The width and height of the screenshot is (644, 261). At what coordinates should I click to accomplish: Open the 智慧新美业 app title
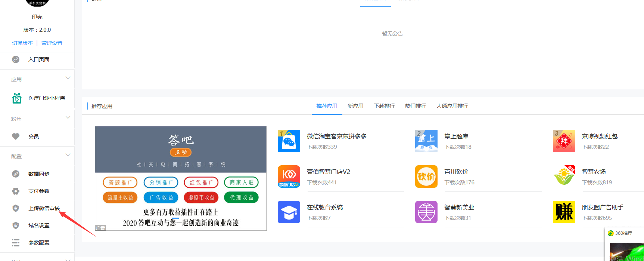point(459,207)
